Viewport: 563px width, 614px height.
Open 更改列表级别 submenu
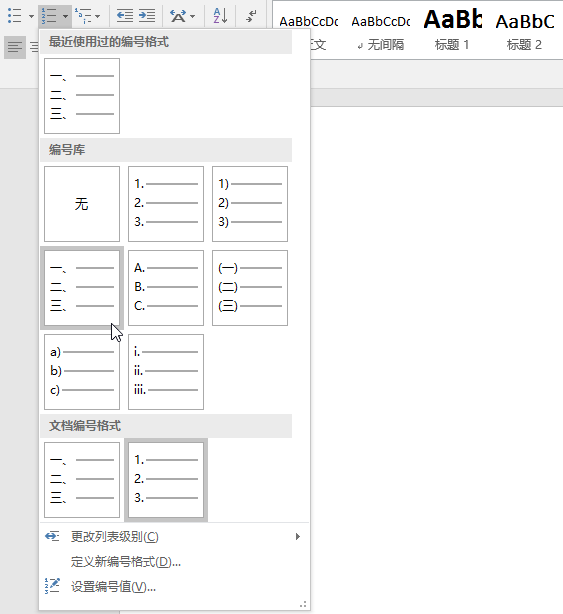click(x=174, y=536)
